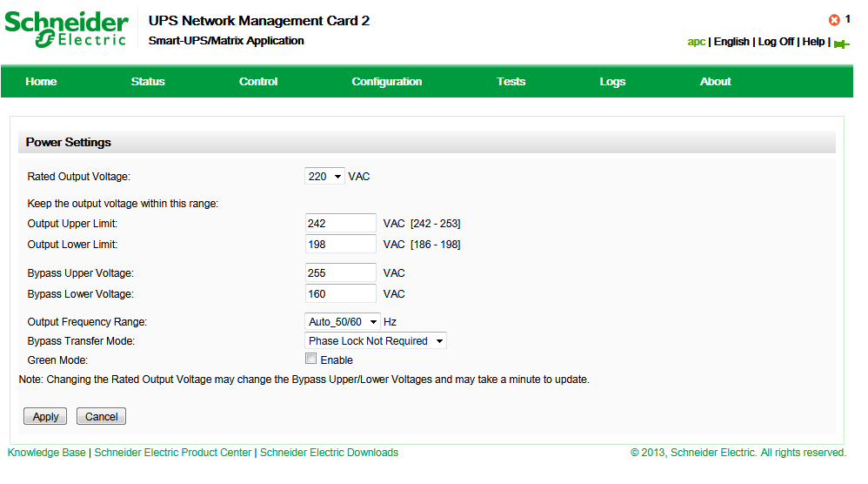This screenshot has width=868, height=484.
Task: Open the Bypass Transfer Mode dropdown
Action: (376, 340)
